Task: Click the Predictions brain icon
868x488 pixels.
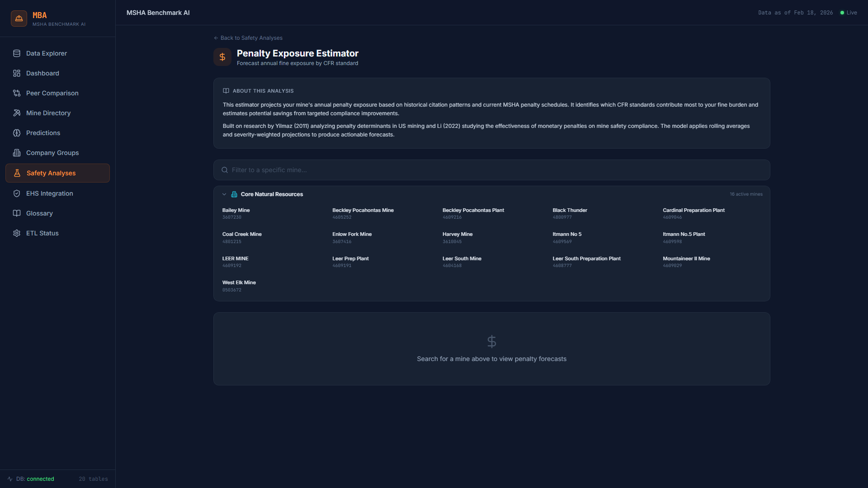Action: tap(17, 133)
